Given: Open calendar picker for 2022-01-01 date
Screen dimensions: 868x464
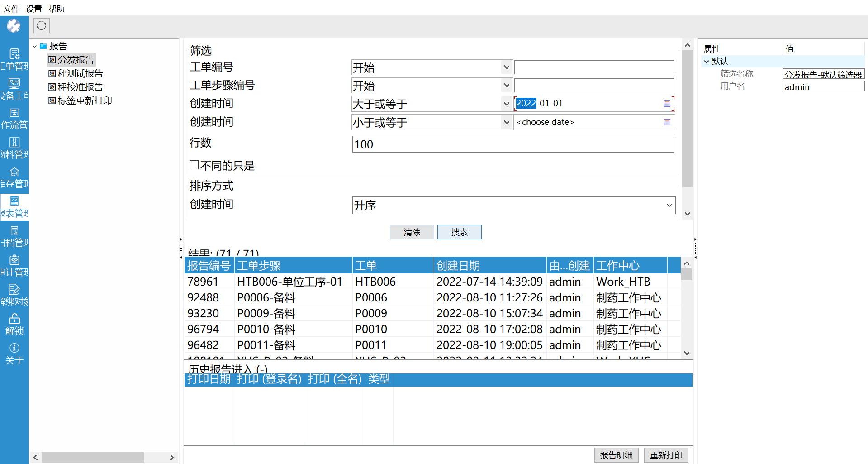Looking at the screenshot, I should point(667,104).
